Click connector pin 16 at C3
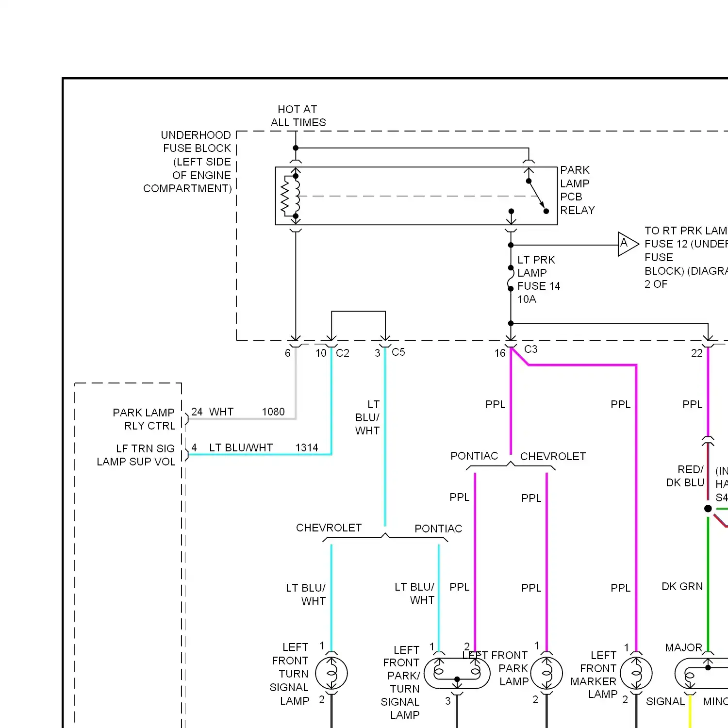This screenshot has width=728, height=728. [500, 353]
